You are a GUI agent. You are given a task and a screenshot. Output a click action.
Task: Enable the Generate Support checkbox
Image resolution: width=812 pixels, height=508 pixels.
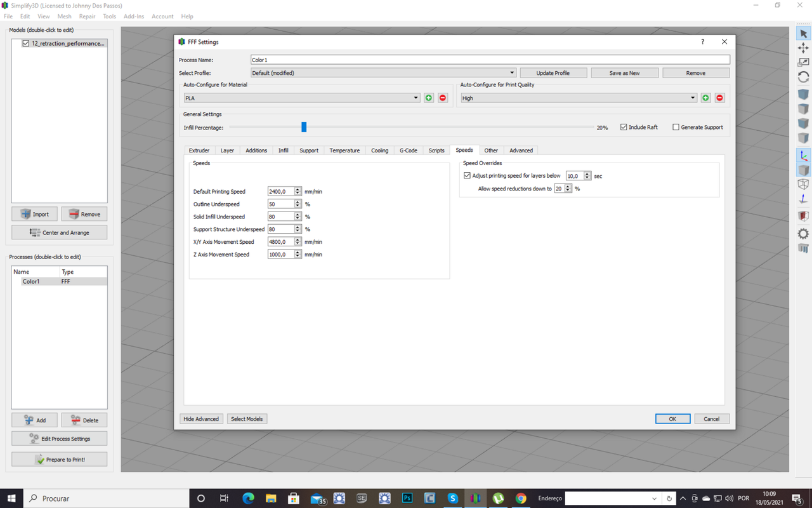(x=676, y=127)
